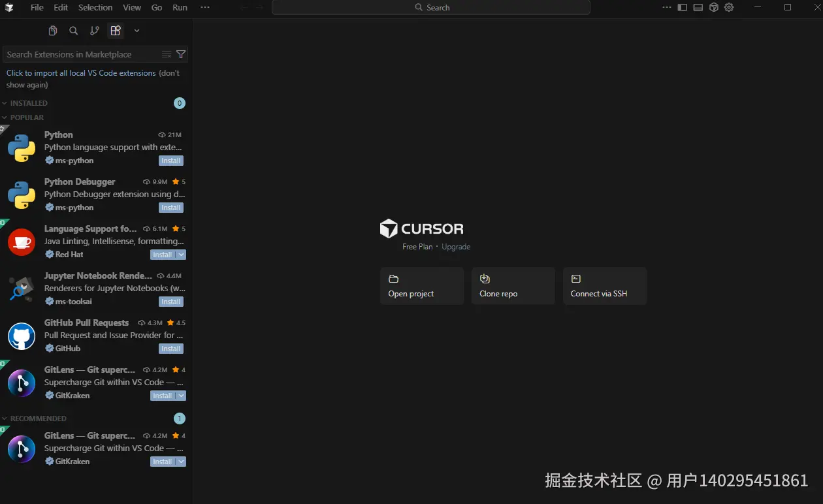823x504 pixels.
Task: Click the GitHub Pull Requests logo
Action: tap(22, 336)
